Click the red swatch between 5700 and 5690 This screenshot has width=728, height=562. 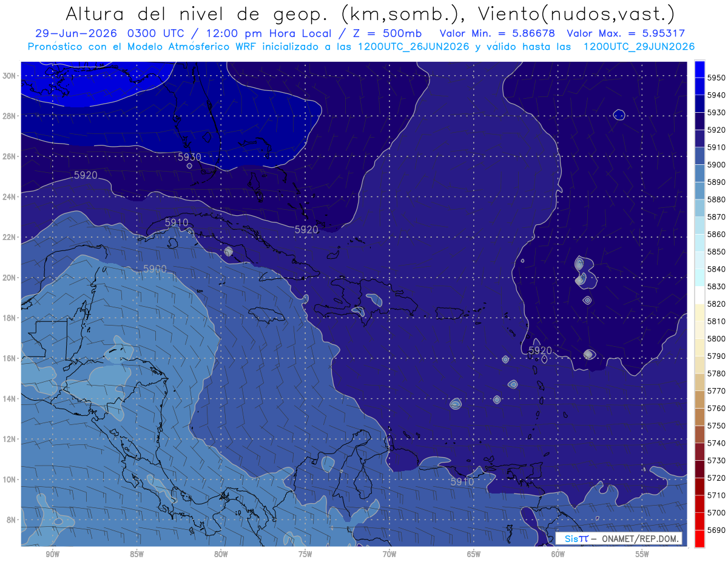(699, 521)
